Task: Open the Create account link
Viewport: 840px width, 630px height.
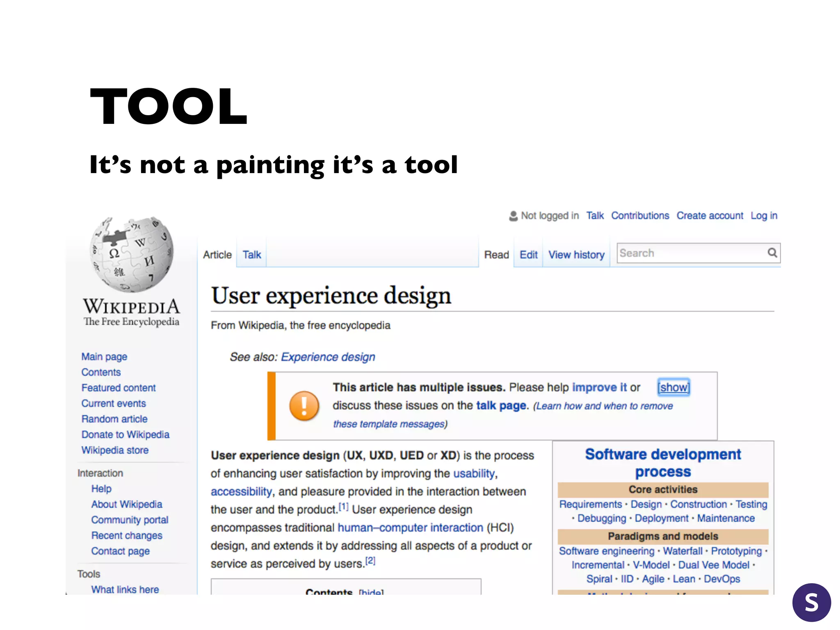Action: [710, 216]
